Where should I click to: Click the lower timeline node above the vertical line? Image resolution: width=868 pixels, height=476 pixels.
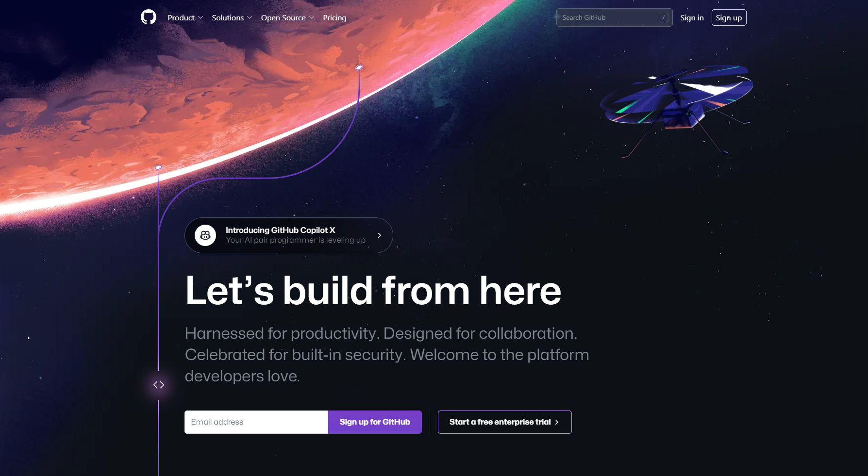(x=158, y=167)
